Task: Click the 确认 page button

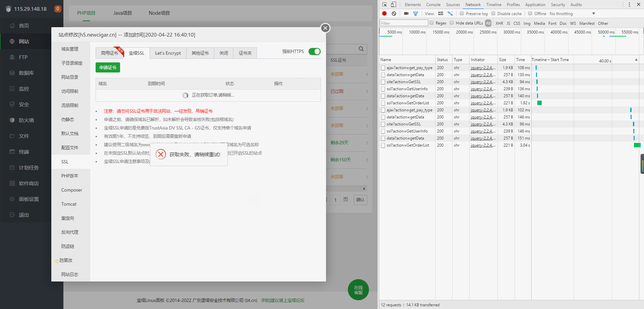Action: 360,200
